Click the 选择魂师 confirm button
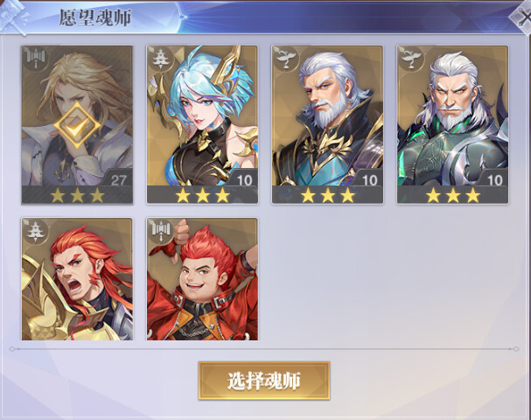531x420 pixels. (x=264, y=381)
